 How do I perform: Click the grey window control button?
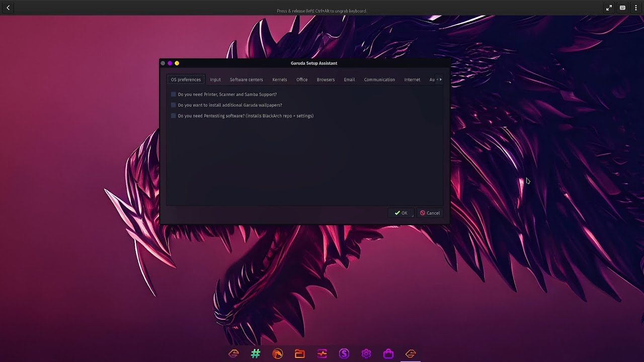[163, 63]
